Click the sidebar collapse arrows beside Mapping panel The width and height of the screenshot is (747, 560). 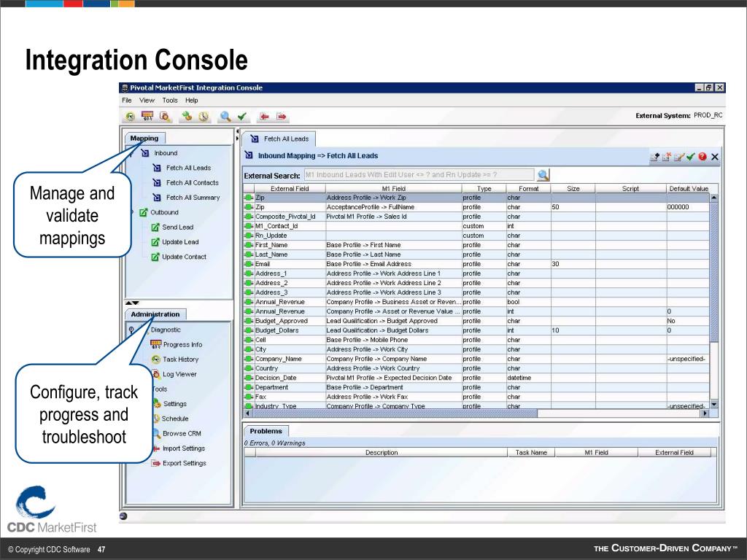coord(237,135)
